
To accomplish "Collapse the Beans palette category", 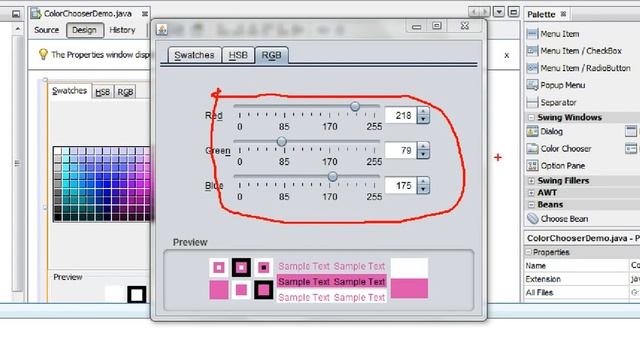I will pyautogui.click(x=531, y=204).
